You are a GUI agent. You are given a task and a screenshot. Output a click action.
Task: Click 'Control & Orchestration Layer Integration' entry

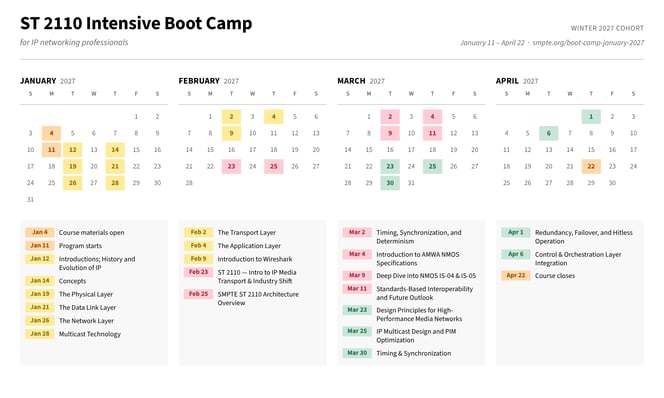(x=578, y=259)
